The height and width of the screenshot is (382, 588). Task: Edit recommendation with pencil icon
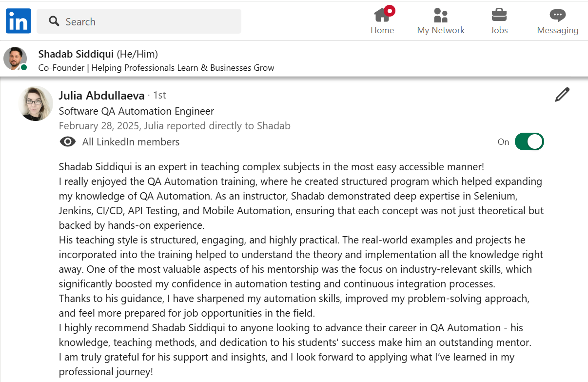tap(562, 95)
